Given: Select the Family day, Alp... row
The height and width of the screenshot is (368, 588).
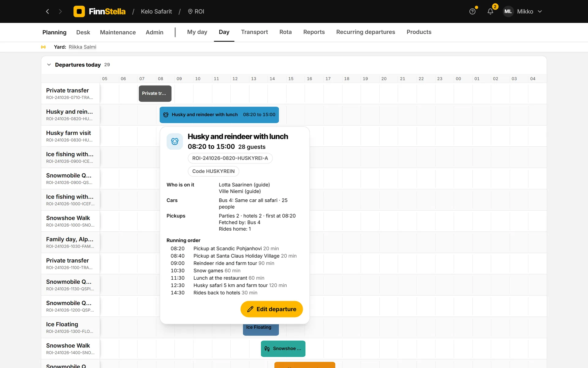Looking at the screenshot, I should pyautogui.click(x=70, y=242).
